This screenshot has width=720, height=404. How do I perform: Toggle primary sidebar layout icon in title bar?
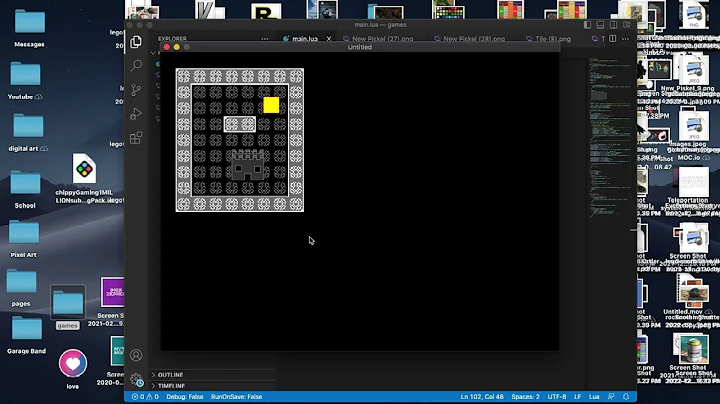[x=587, y=25]
